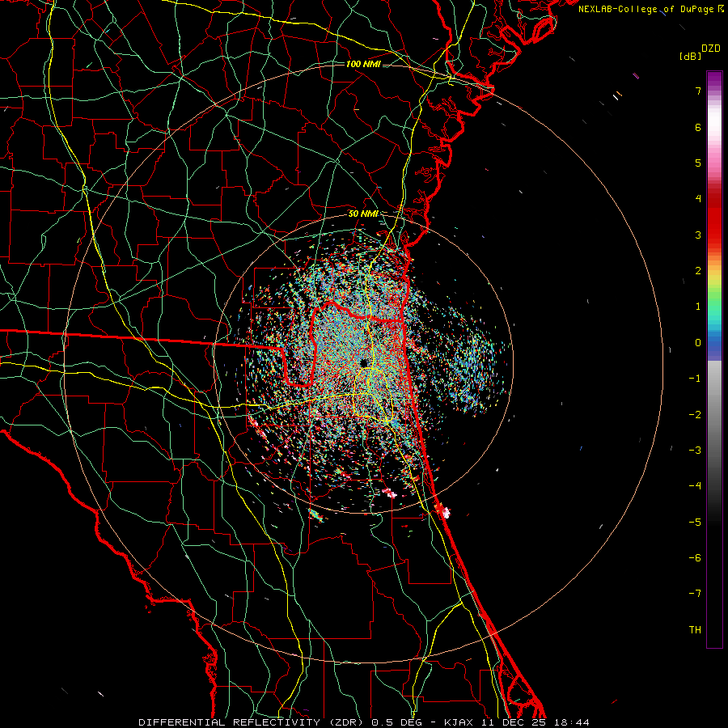728x728 pixels.
Task: Click the scale value "-1" on the legend
Action: (x=695, y=379)
